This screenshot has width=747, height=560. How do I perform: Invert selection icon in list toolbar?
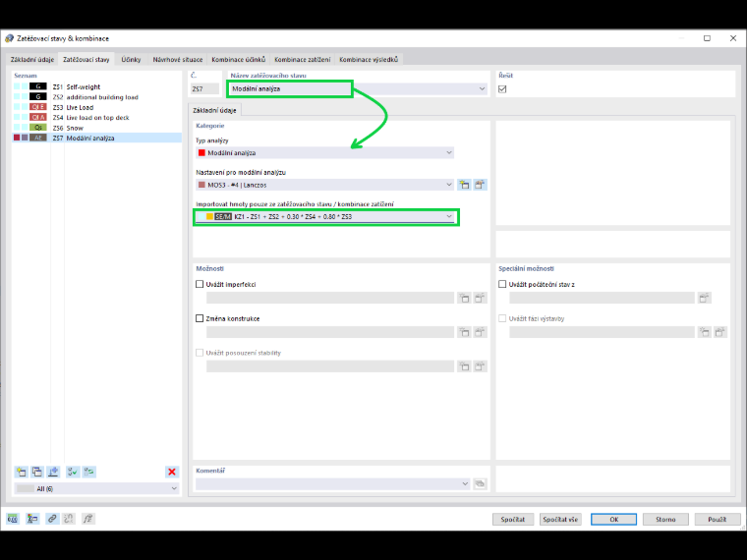tap(88, 472)
